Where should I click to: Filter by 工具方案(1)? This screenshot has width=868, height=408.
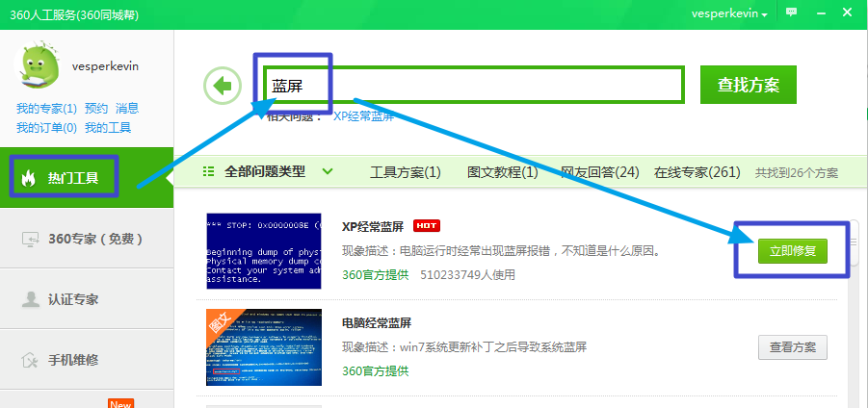(x=406, y=172)
